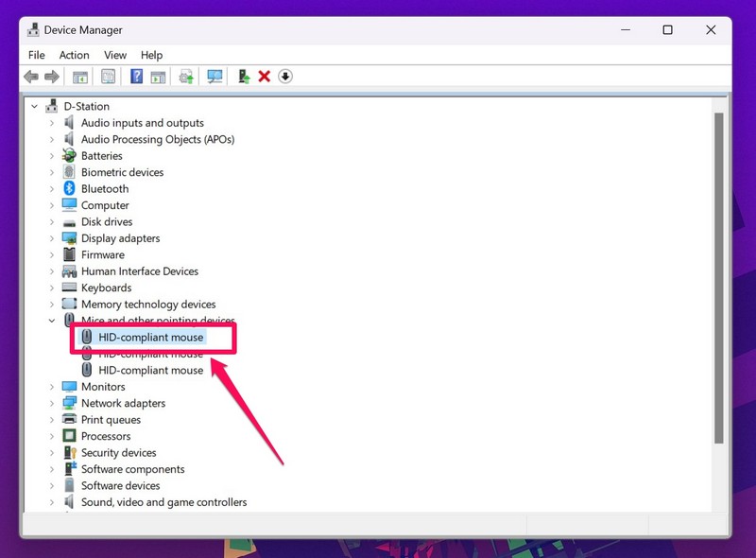Click the Forward arrow toolbar icon

(x=51, y=77)
